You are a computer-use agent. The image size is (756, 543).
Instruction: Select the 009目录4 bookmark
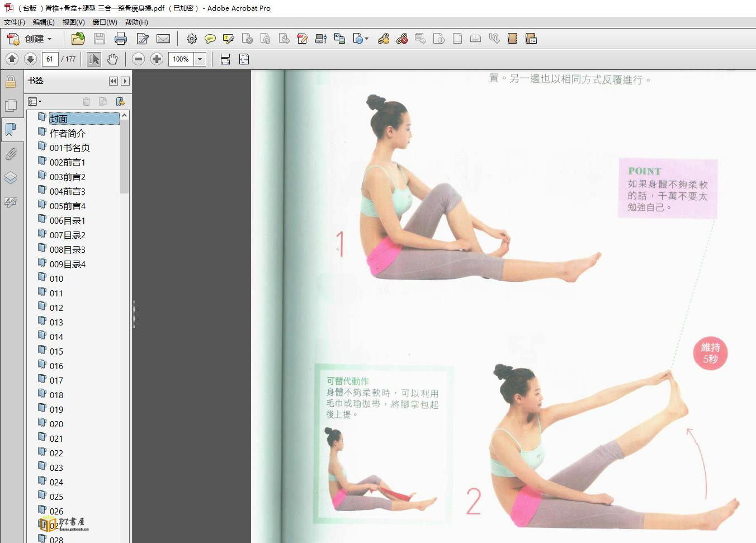click(x=68, y=264)
